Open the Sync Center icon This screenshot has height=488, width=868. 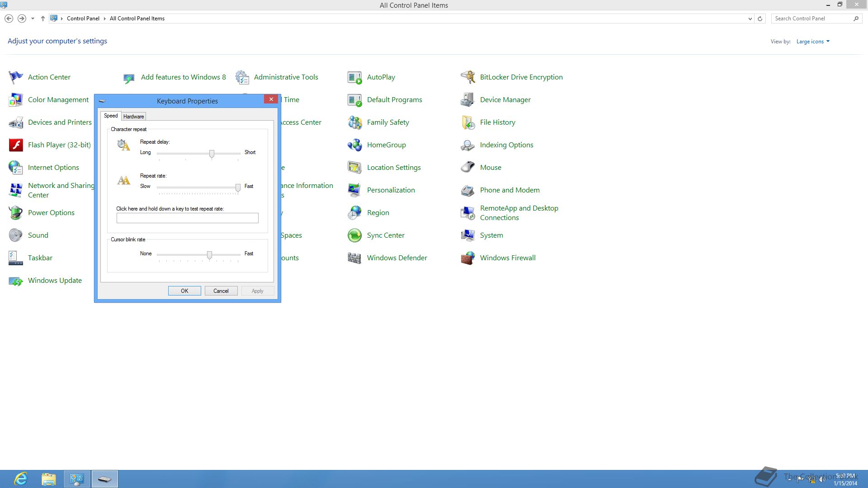(x=355, y=235)
